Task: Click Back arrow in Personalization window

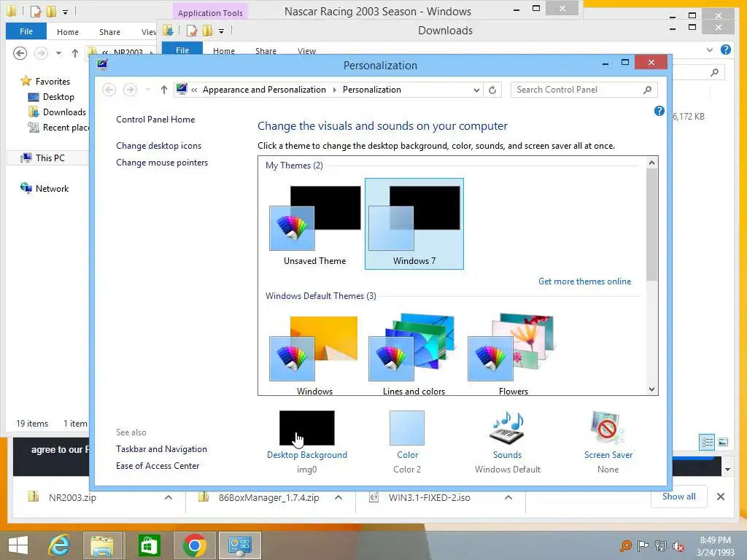Action: 109,90
